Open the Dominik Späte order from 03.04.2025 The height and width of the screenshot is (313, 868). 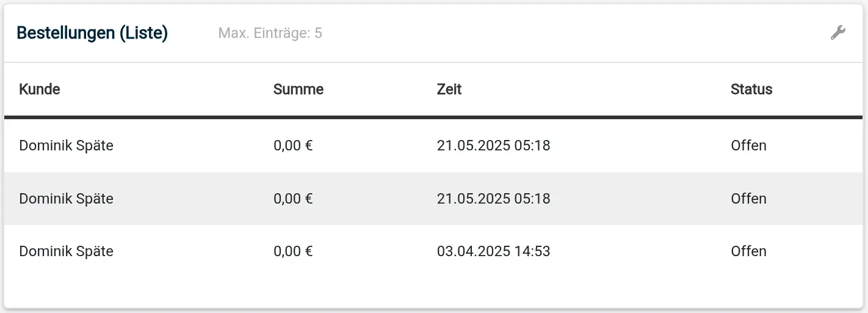pos(434,251)
